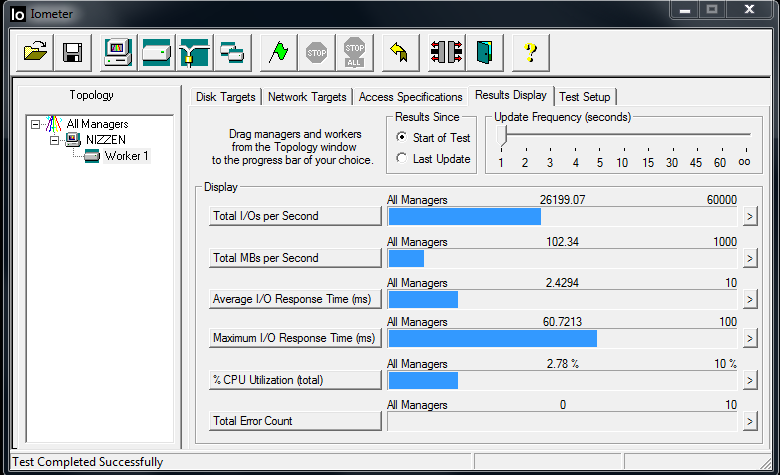
Task: Stop all tests with the STOP ALL icon
Action: [354, 52]
